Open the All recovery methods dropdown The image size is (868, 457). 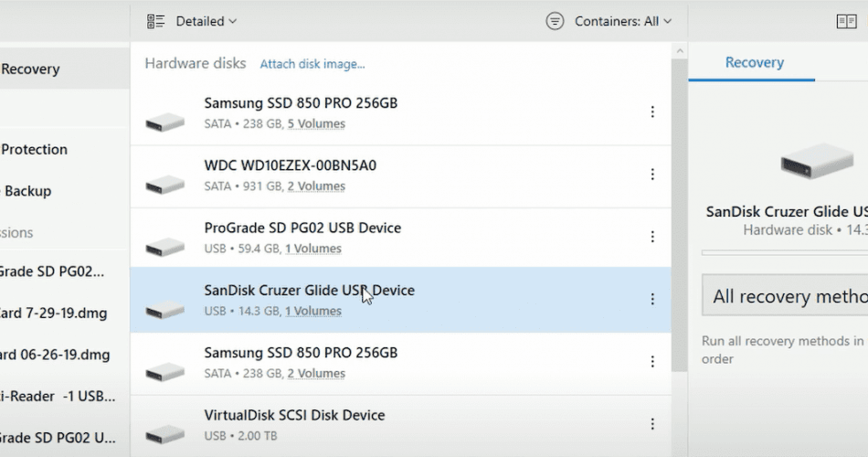[786, 297]
